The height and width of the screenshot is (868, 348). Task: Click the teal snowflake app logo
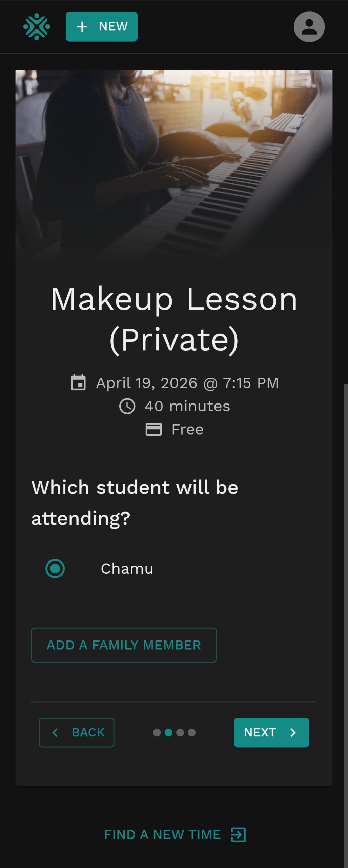pos(37,27)
